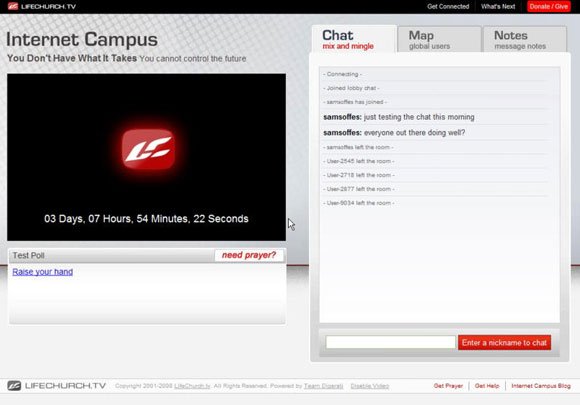Click the red LC logo in video player

click(148, 149)
